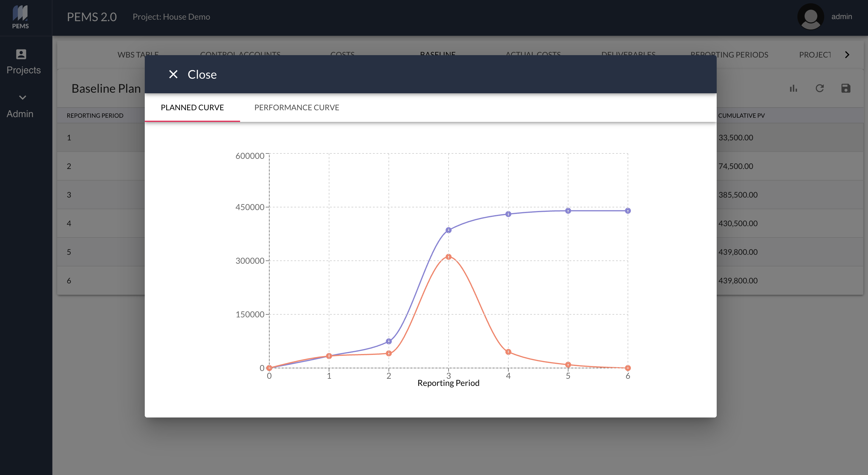Click the Project: House Demo label
Image resolution: width=868 pixels, height=475 pixels.
(x=171, y=17)
